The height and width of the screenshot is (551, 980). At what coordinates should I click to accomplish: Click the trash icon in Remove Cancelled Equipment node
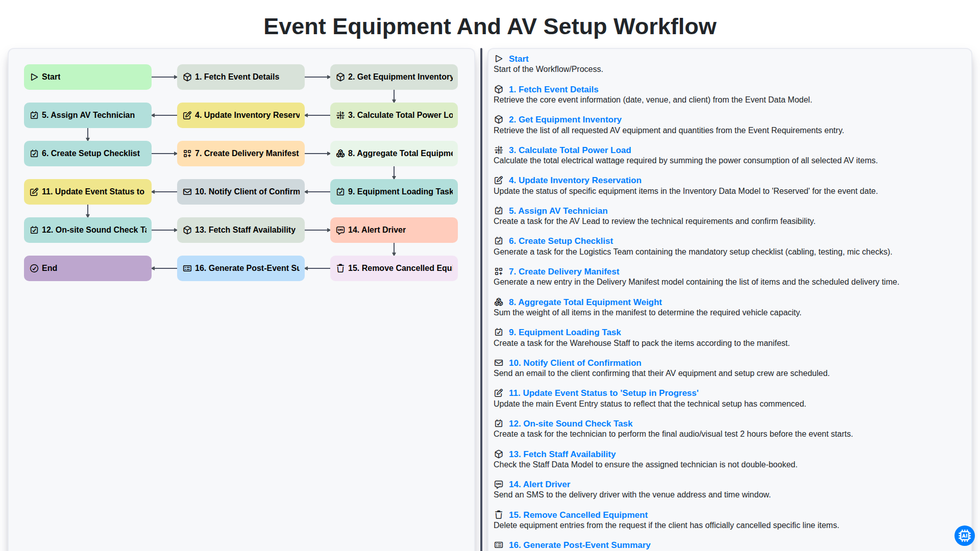(x=340, y=268)
